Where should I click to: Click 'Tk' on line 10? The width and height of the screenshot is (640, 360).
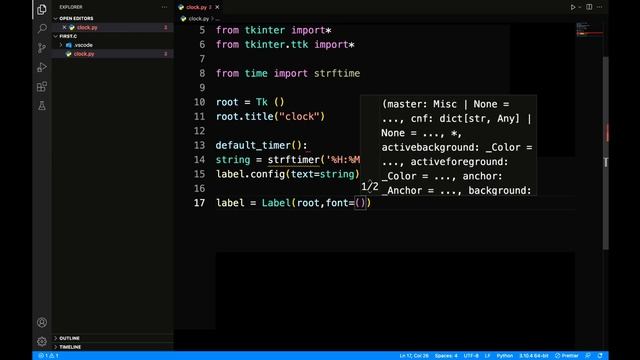[262, 102]
